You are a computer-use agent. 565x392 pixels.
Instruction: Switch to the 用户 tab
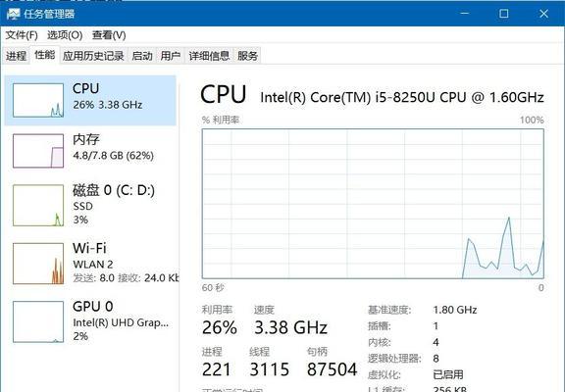coord(171,56)
